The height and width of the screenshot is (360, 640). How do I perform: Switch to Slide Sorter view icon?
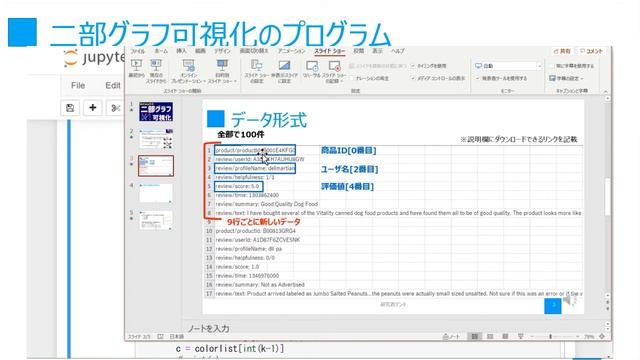coord(490,336)
